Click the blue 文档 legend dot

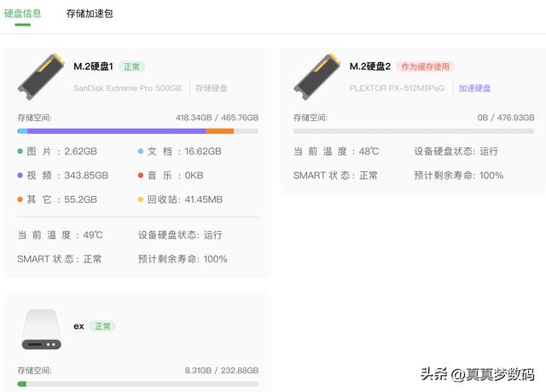[141, 152]
